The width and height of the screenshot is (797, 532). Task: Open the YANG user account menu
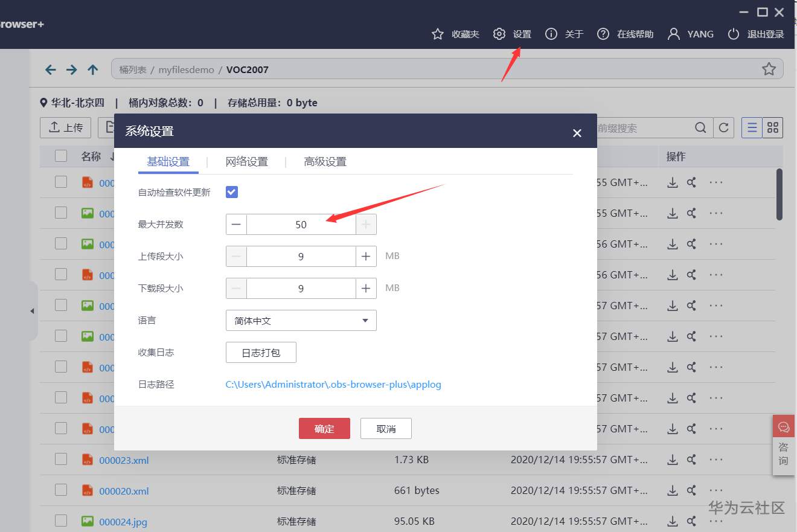[x=690, y=34]
